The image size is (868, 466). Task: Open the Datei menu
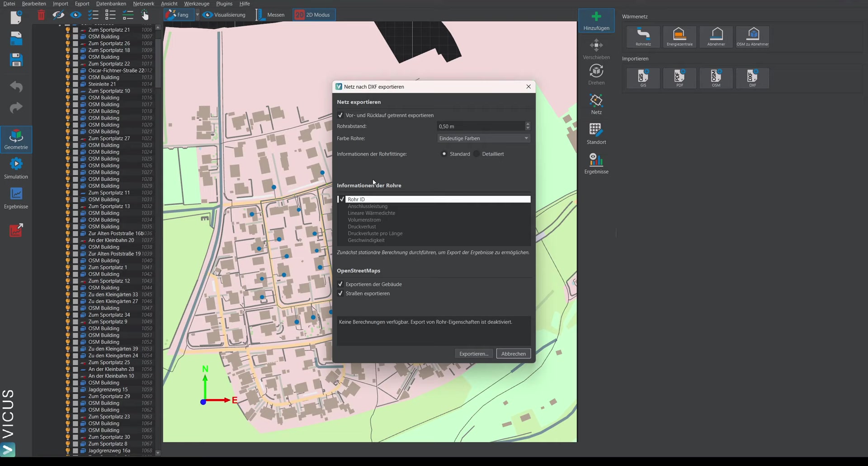(9, 4)
